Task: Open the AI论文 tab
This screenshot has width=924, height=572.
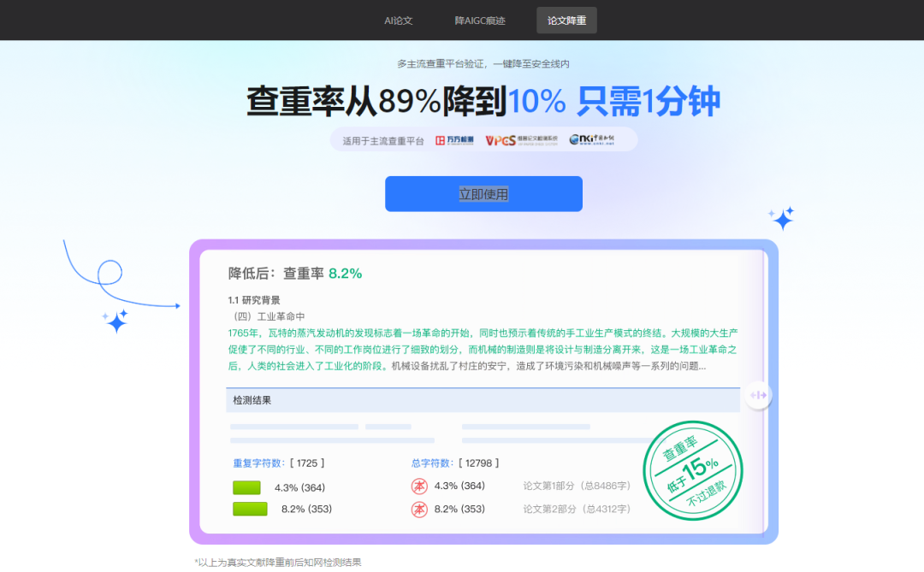Action: tap(399, 21)
